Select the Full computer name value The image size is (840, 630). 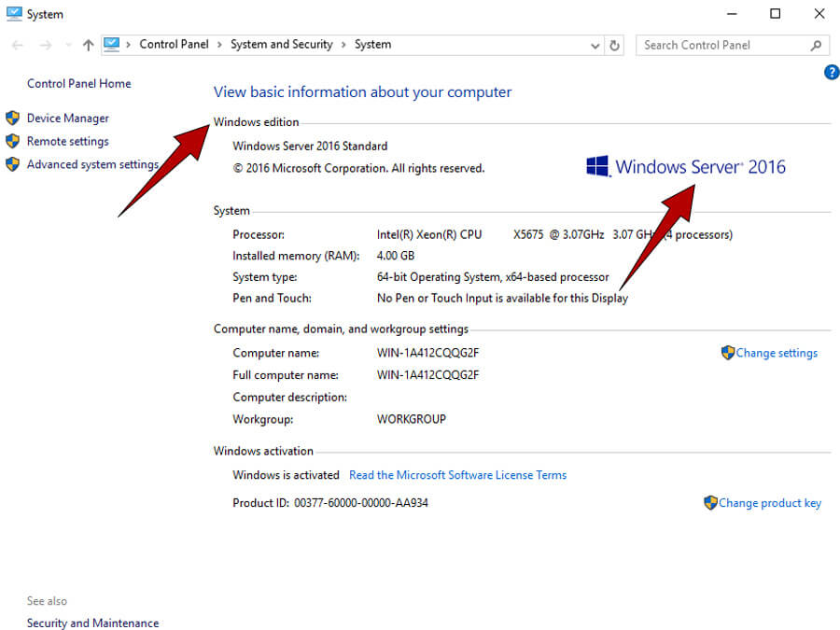pos(427,375)
